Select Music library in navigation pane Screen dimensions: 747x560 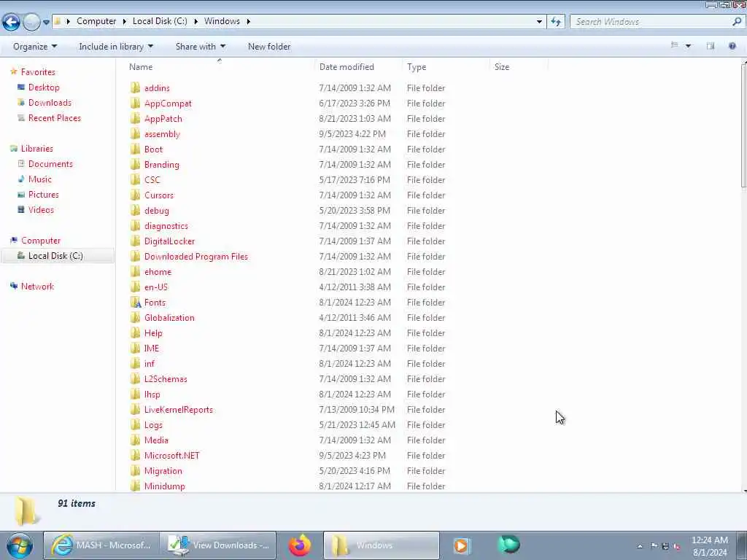39,179
